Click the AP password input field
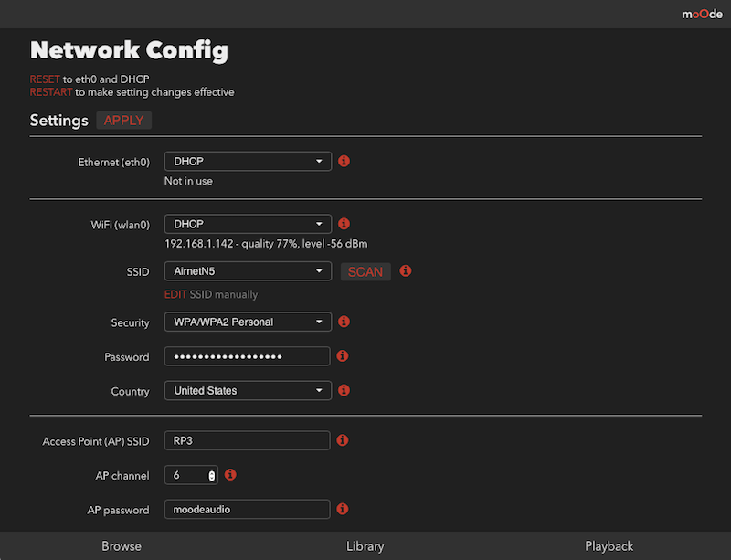Image resolution: width=731 pixels, height=560 pixels. (x=247, y=510)
